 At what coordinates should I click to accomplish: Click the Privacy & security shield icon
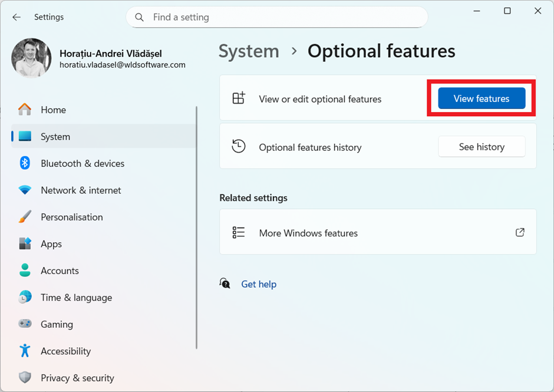pyautogui.click(x=24, y=377)
